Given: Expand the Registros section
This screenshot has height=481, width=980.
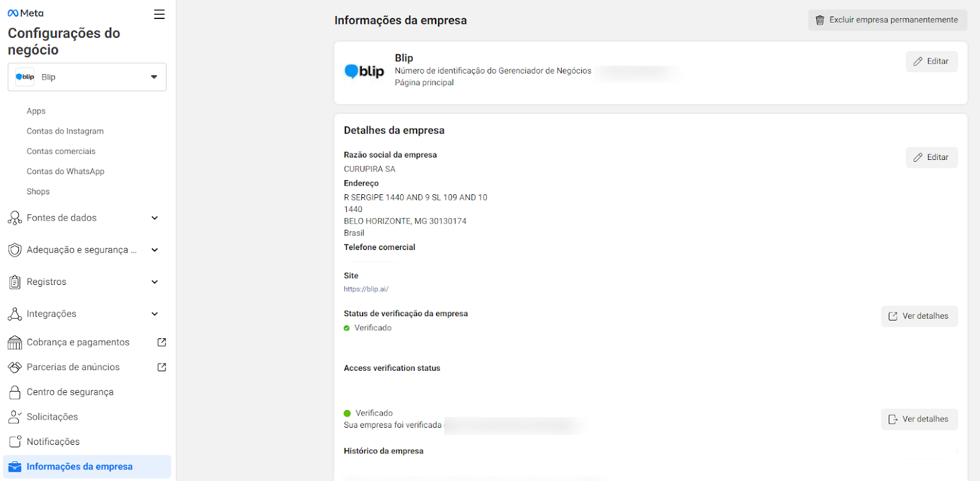Looking at the screenshot, I should (154, 282).
